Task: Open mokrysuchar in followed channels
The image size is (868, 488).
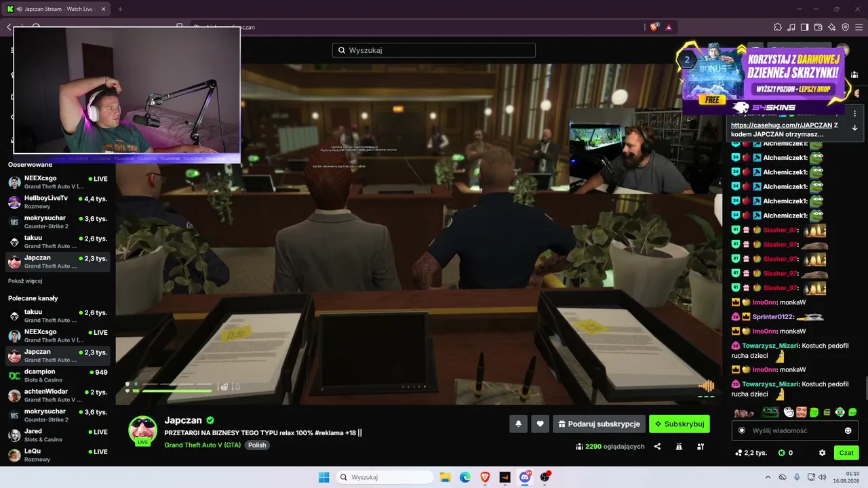Action: coord(58,222)
